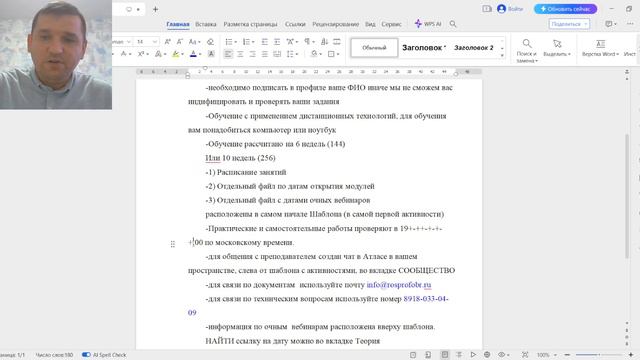The image size is (640, 360).
Task: Increase font size with the grow-font icon
Action: point(167,42)
